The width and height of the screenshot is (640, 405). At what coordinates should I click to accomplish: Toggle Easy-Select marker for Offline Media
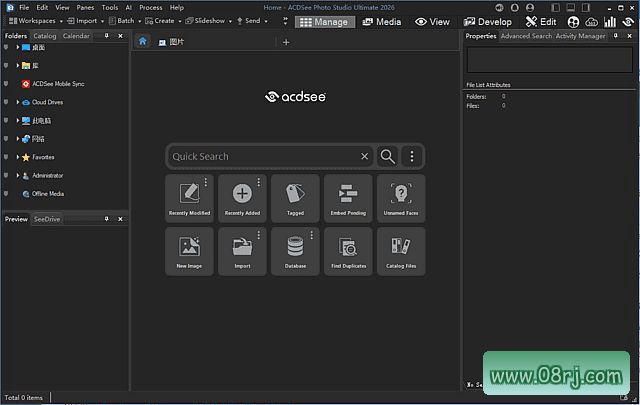click(6, 194)
